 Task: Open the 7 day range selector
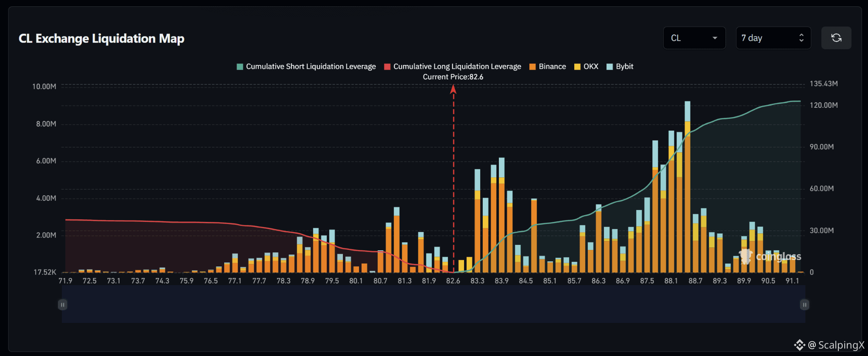click(x=773, y=38)
